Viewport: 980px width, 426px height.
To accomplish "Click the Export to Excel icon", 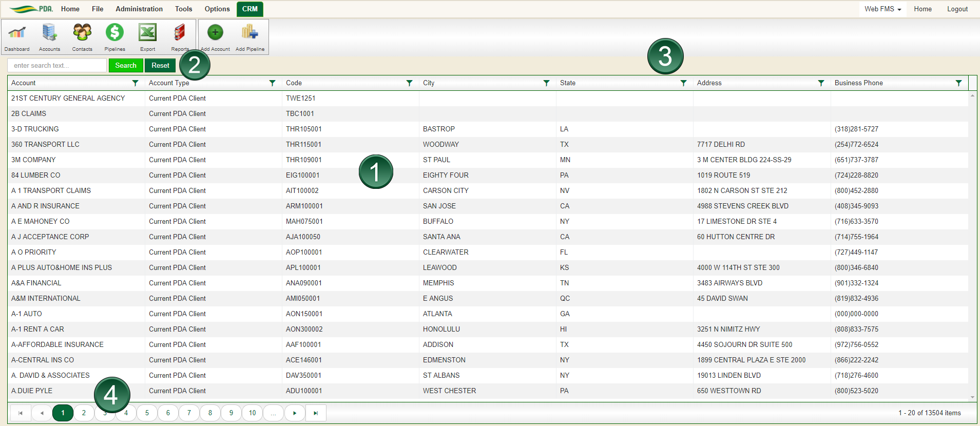I will coord(147,33).
